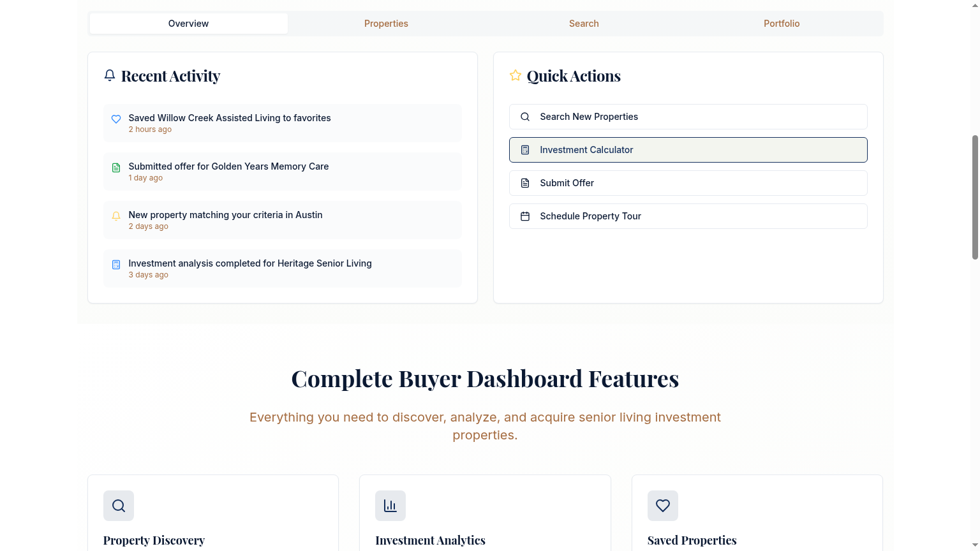
Task: Click the heart icon on Willow Creek activity
Action: [x=116, y=119]
